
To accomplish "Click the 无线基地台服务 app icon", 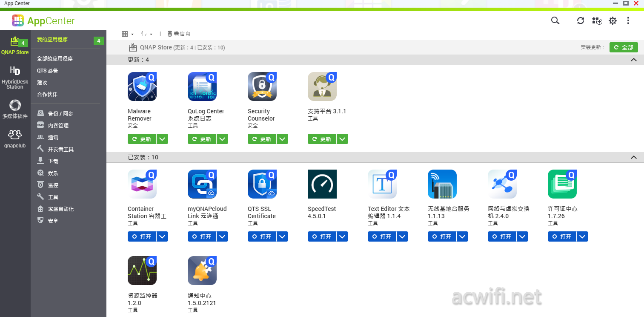I will pyautogui.click(x=442, y=184).
